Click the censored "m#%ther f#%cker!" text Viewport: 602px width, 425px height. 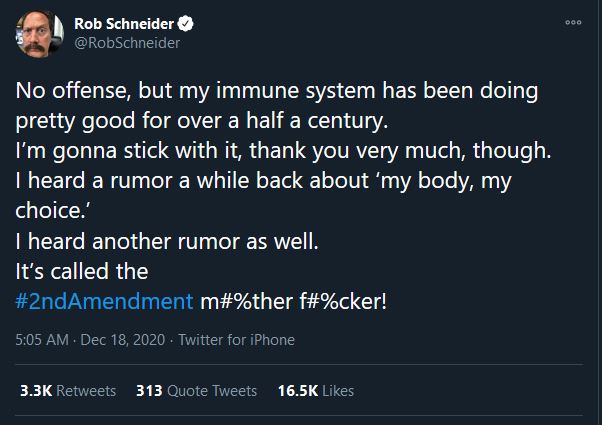[x=300, y=300]
